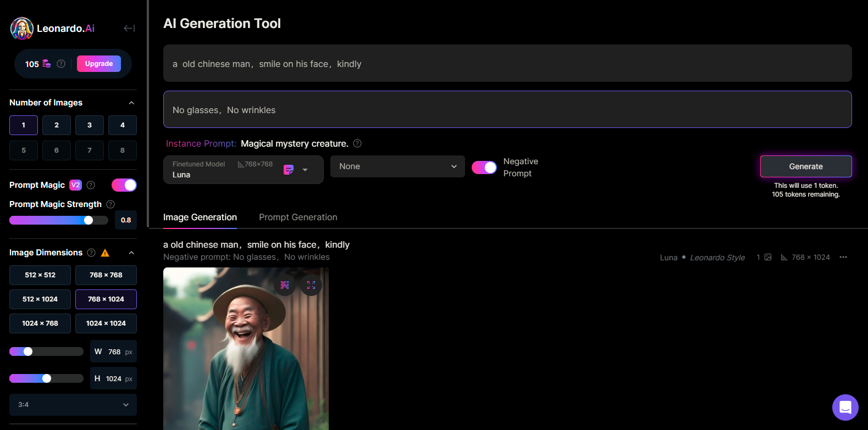Select the Image Generation tab
Viewport: 868px width, 430px height.
[x=200, y=217]
